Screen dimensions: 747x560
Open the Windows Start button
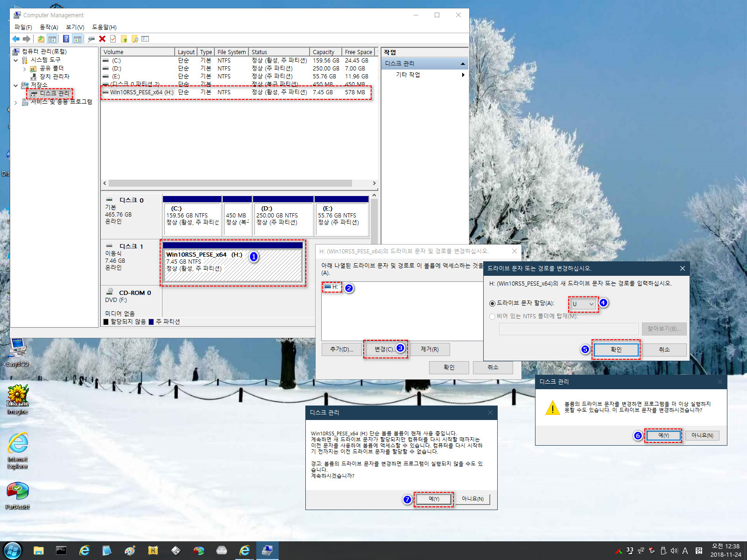(13, 551)
